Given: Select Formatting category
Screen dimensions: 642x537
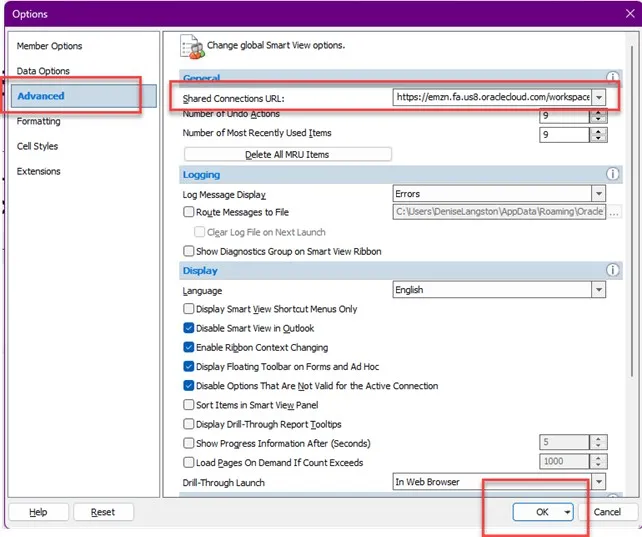Looking at the screenshot, I should pos(38,121).
